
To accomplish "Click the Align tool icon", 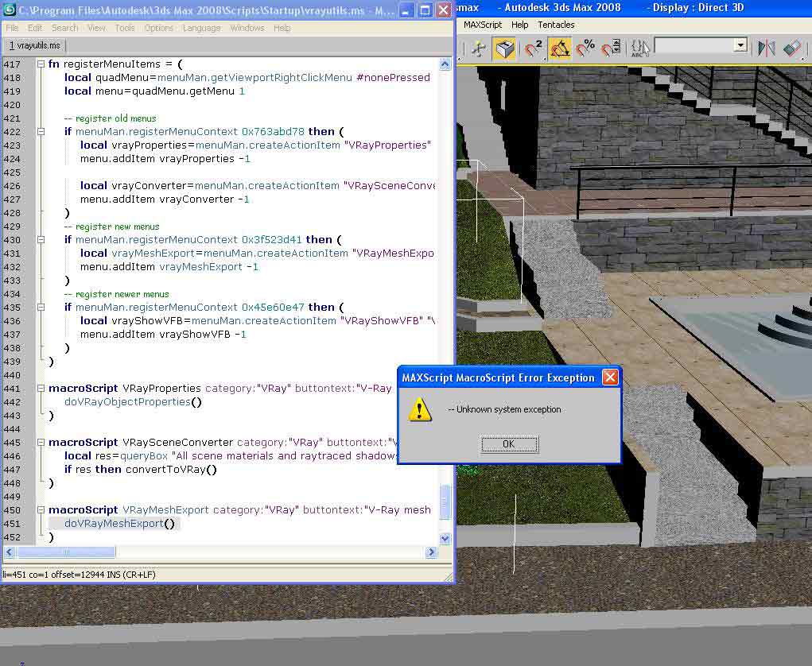I will coord(792,48).
